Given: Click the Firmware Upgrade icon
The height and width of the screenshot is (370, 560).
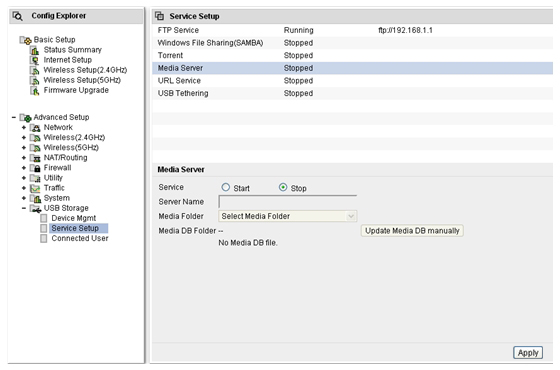Looking at the screenshot, I should point(35,91).
